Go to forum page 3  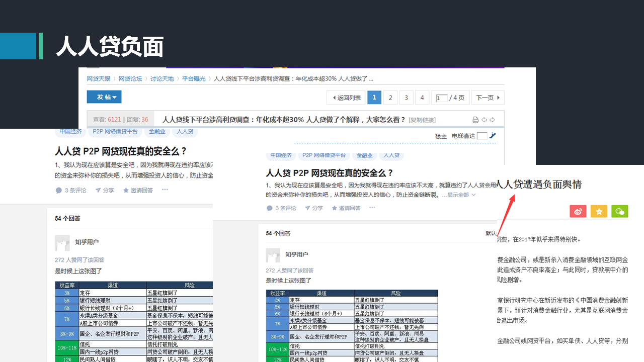(407, 98)
